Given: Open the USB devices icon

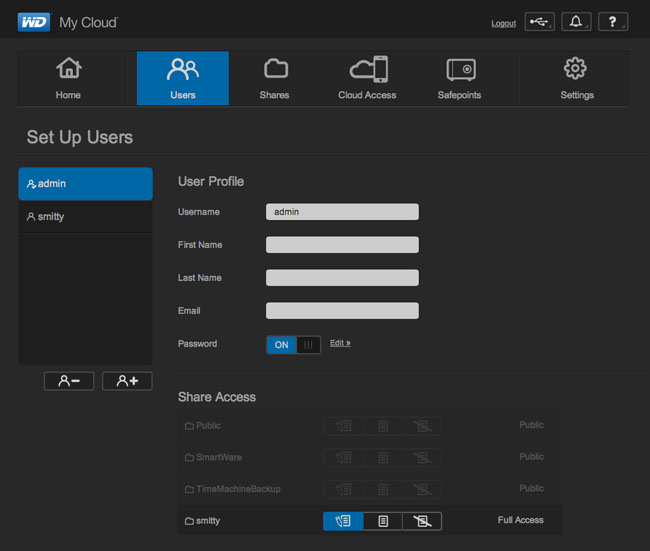Looking at the screenshot, I should click(539, 22).
